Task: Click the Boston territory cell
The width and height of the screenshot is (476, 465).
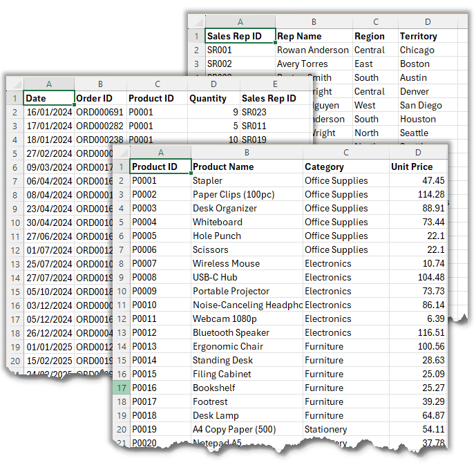Action: 428,64
